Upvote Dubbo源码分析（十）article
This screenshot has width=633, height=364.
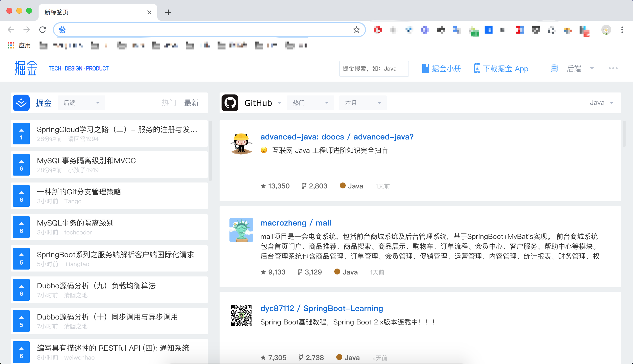pyautogui.click(x=21, y=321)
